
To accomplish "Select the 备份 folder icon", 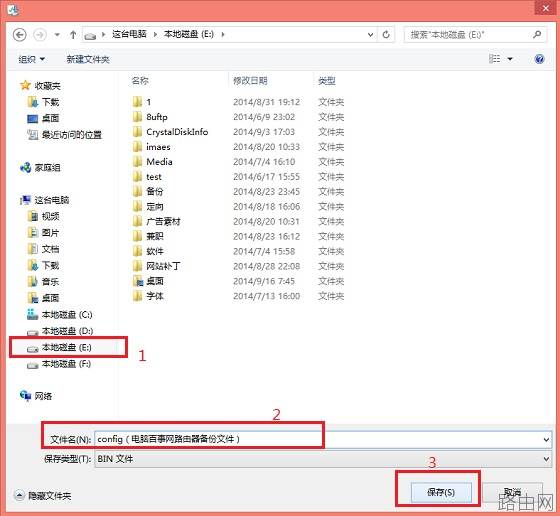I will (x=138, y=192).
